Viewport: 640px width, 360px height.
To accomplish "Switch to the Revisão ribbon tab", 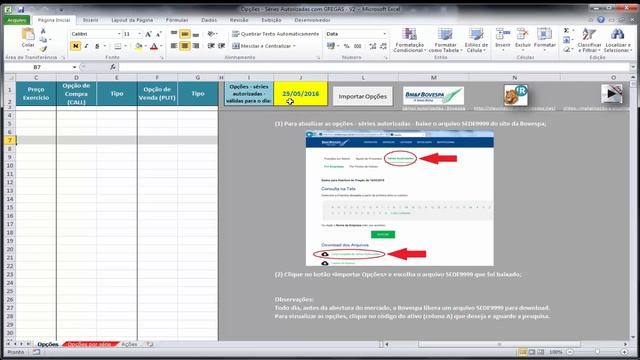I will click(x=239, y=20).
